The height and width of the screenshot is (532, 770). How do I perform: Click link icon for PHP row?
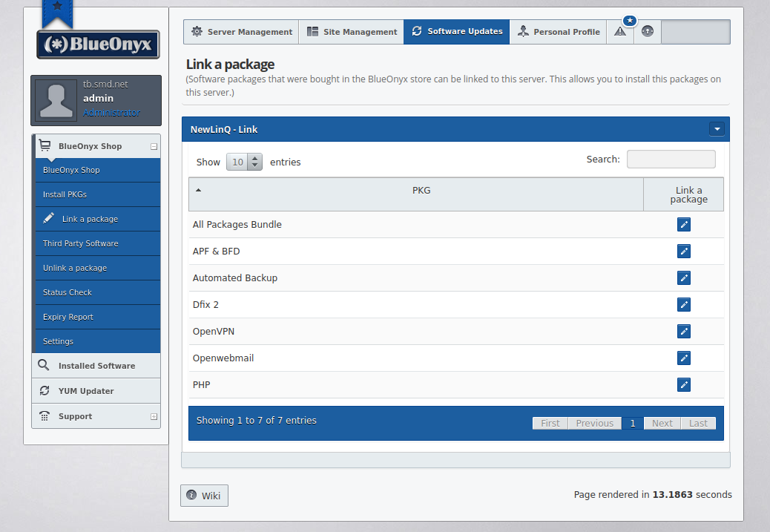tap(683, 385)
